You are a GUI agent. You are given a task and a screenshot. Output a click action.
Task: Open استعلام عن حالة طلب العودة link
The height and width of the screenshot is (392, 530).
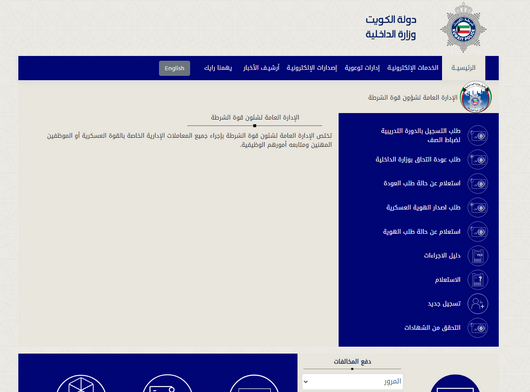click(x=422, y=183)
